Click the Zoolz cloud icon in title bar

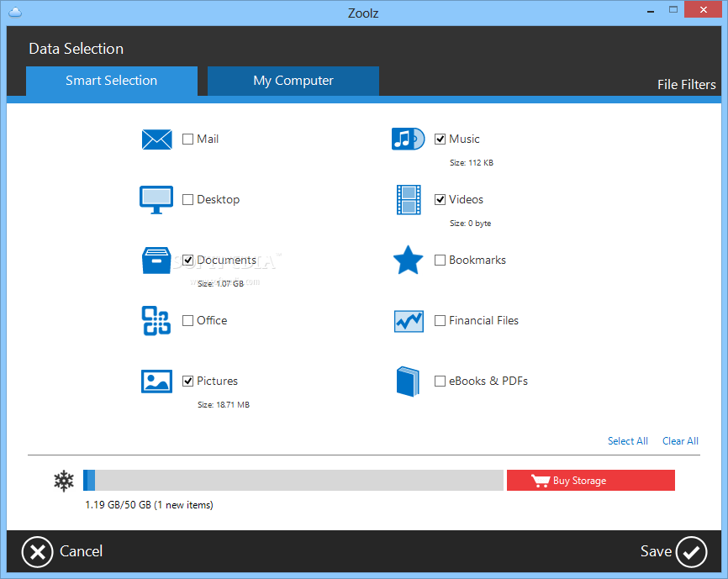pyautogui.click(x=15, y=12)
